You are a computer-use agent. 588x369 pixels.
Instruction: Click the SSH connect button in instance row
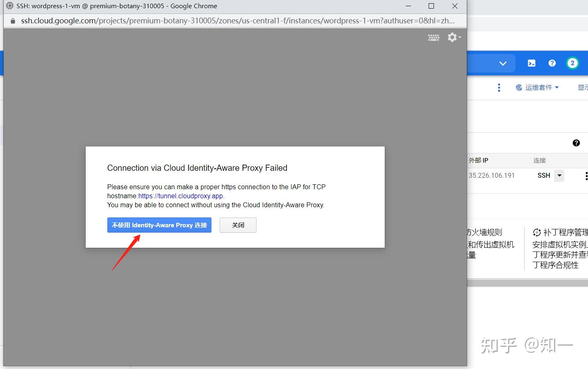pyautogui.click(x=544, y=175)
